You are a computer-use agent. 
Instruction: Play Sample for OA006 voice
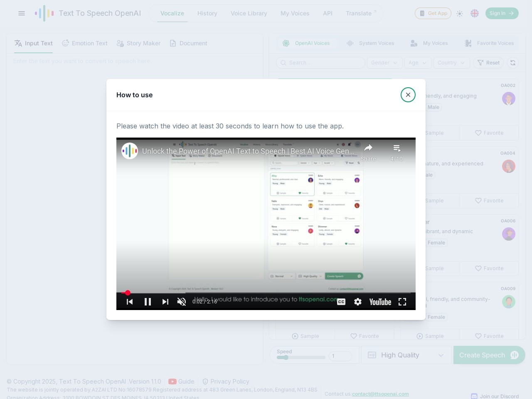[434, 268]
